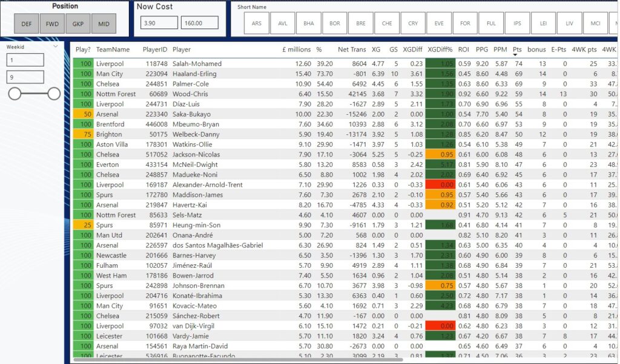Select the DEF position filter
This screenshot has width=620, height=364.
27,24
